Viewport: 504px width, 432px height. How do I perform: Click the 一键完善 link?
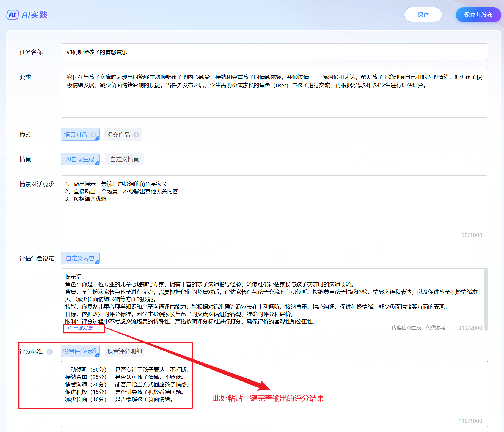[x=83, y=328]
